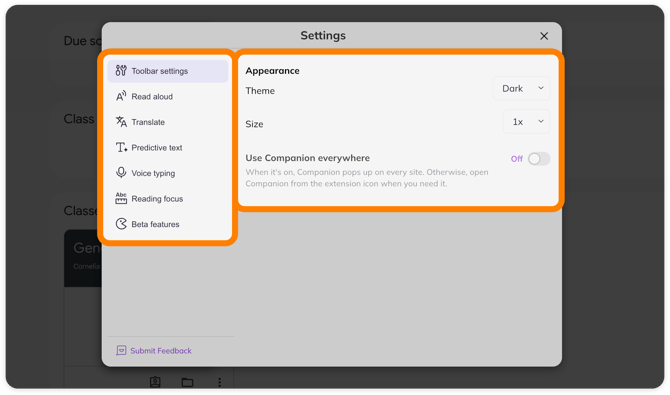Open Beta features section
This screenshot has width=670, height=395.
click(168, 224)
